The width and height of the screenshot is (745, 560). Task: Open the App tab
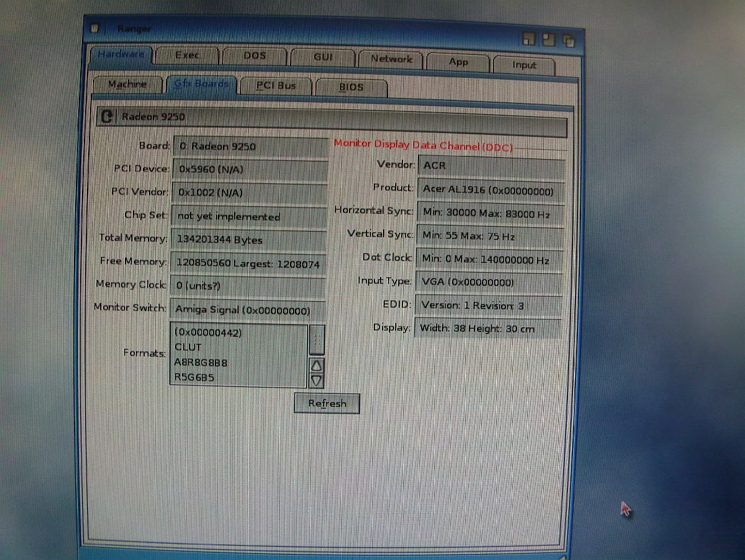pyautogui.click(x=458, y=62)
